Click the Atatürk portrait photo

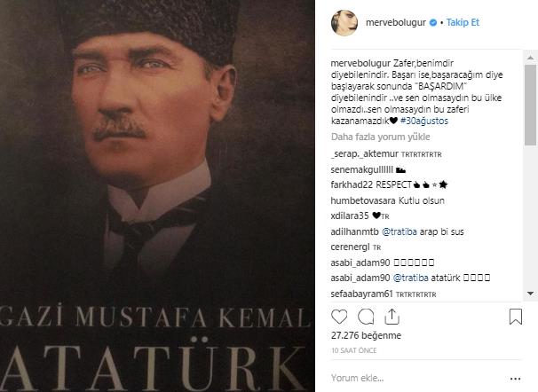(157, 196)
